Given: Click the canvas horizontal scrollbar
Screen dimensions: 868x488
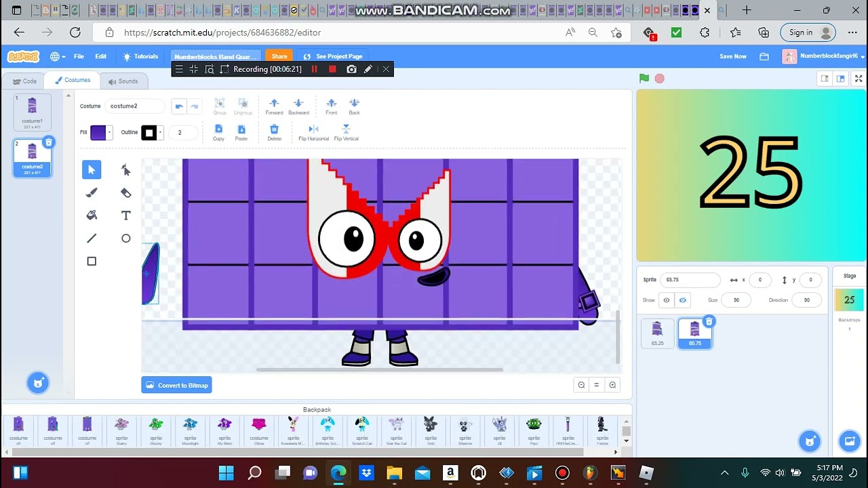Looking at the screenshot, I should (x=380, y=370).
